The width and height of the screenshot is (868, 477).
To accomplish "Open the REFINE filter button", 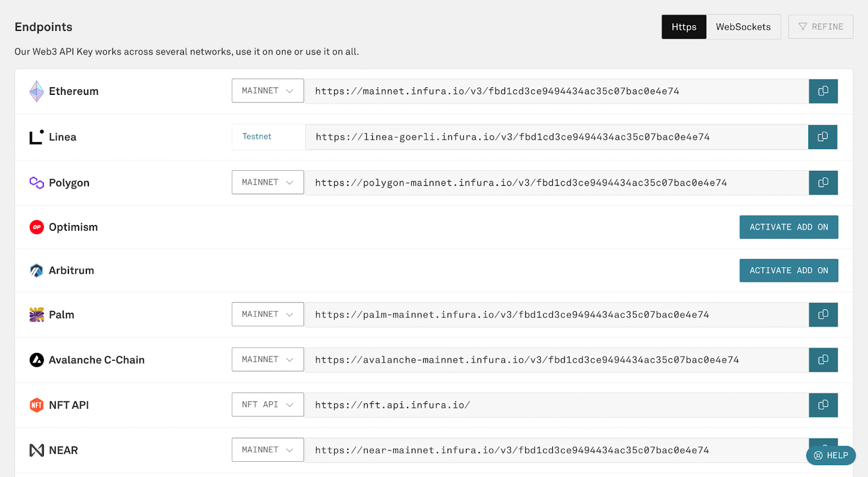I will tap(821, 27).
